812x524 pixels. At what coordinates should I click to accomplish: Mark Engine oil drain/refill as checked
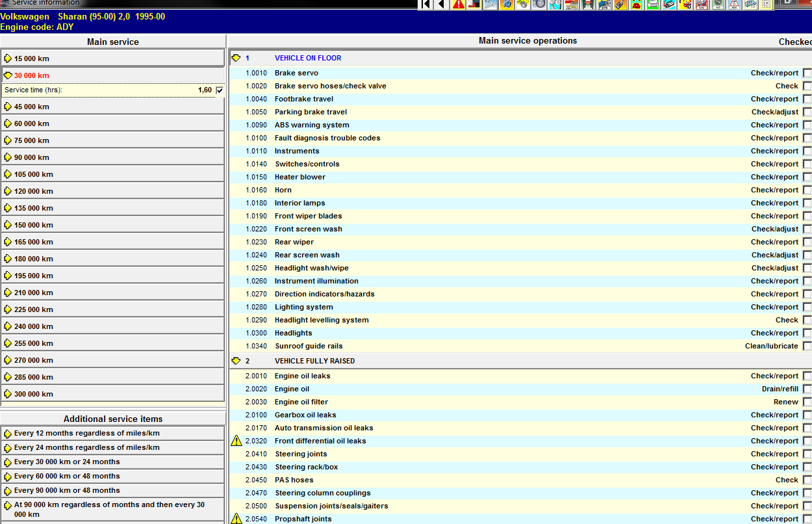[807, 389]
